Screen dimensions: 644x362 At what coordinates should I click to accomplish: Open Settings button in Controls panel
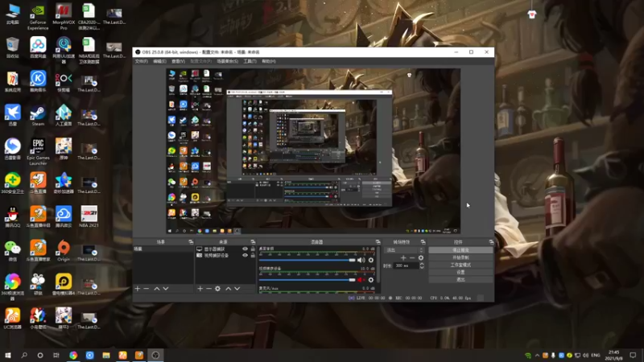[460, 272]
